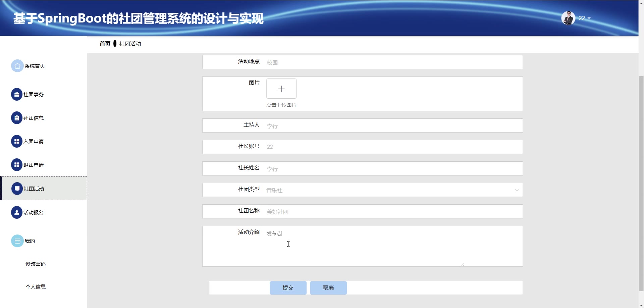Click the 社团活动 breadcrumb text
The image size is (644, 308).
click(x=130, y=44)
